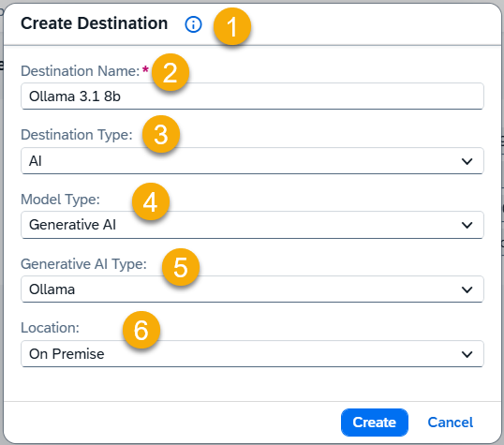Click the chevron arrow in Model Type field

pos(467,225)
